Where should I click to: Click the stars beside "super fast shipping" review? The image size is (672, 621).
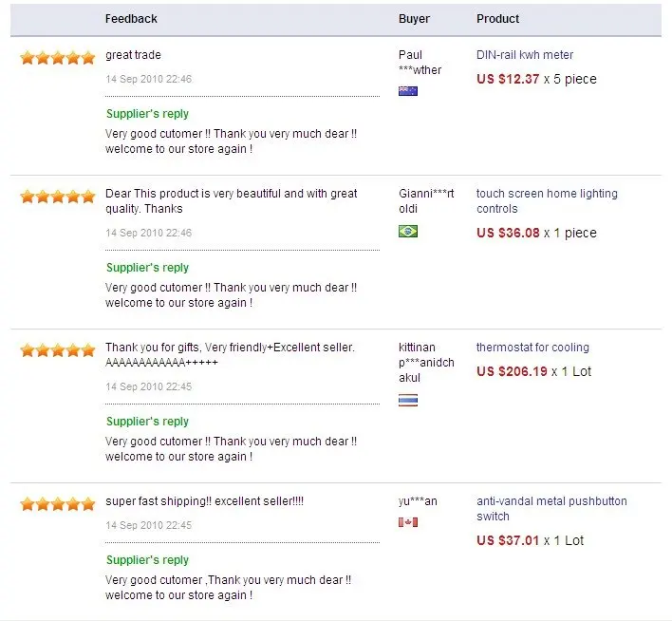point(58,503)
